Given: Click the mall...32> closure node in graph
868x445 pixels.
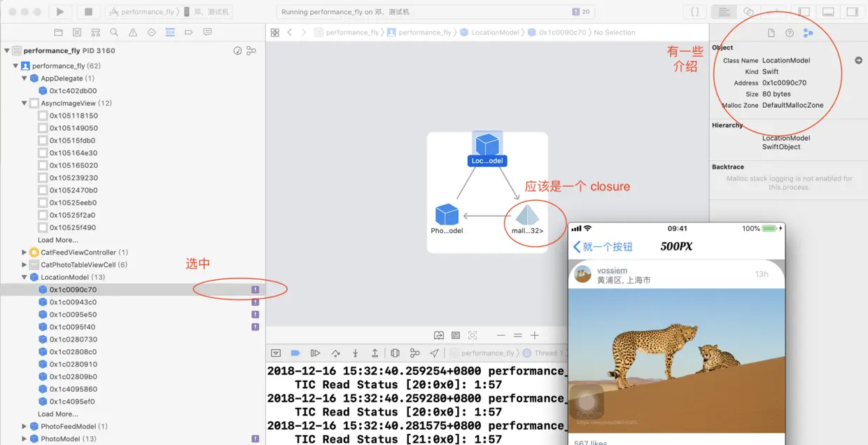Looking at the screenshot, I should (527, 220).
